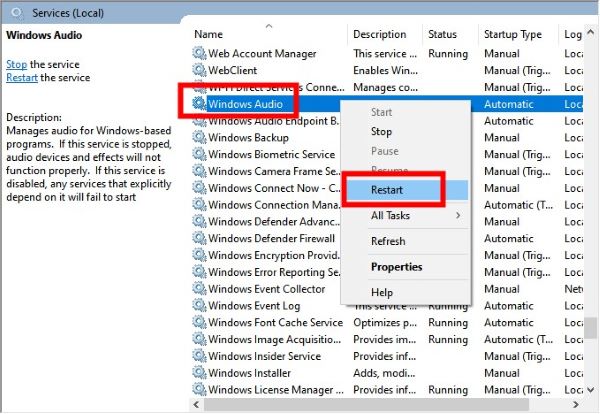Select the Windows Backup service name
This screenshot has width=600, height=414.
click(248, 138)
